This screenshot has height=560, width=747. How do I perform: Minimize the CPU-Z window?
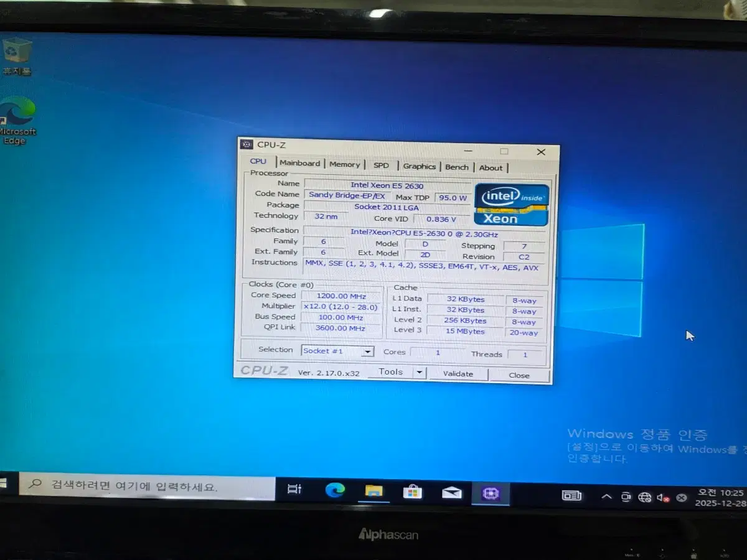(469, 150)
